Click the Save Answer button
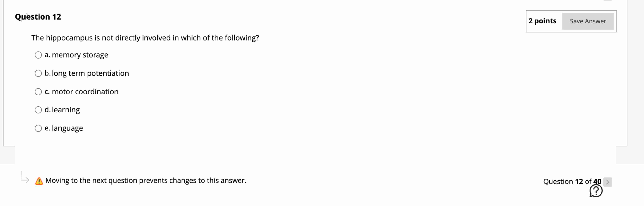The height and width of the screenshot is (206, 644). tap(588, 21)
